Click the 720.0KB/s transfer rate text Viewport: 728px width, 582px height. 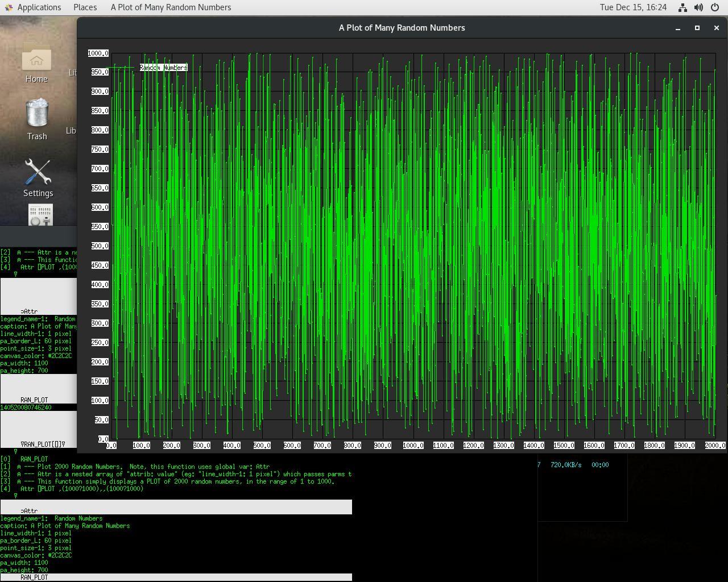tap(566, 465)
